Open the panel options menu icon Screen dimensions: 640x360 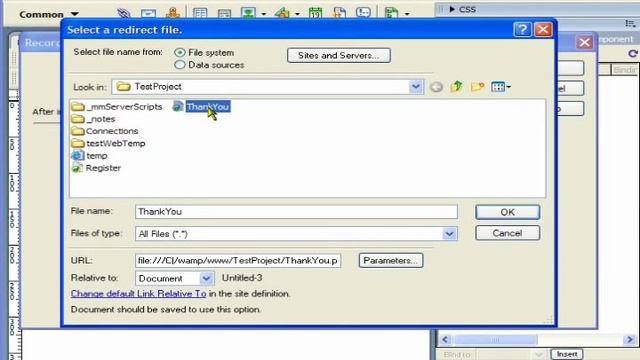click(630, 24)
